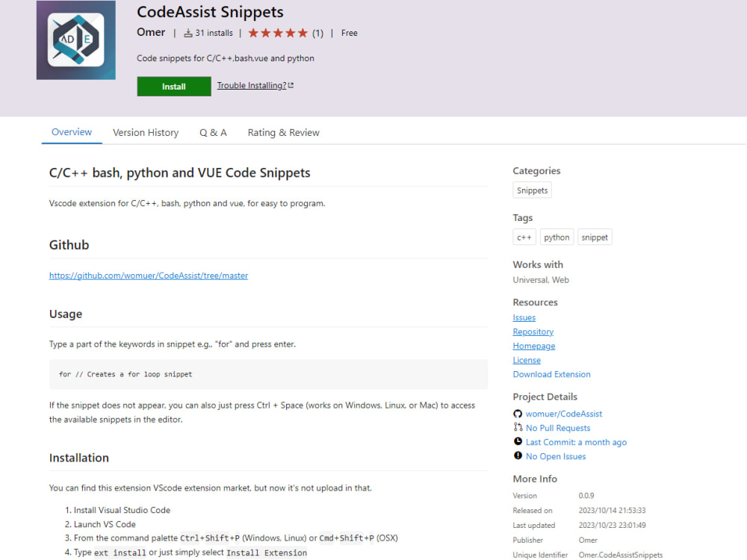747x560 pixels.
Task: Switch to the Version History tab
Action: point(146,132)
